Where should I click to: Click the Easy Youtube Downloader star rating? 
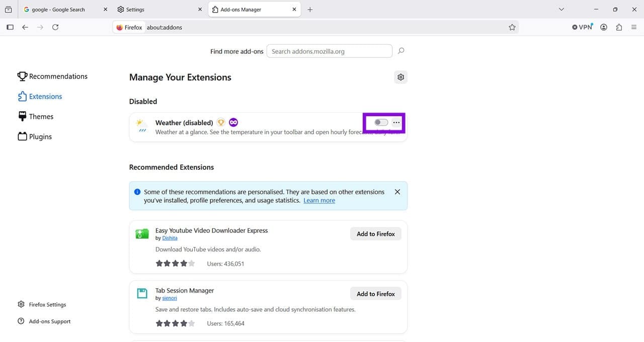175,264
